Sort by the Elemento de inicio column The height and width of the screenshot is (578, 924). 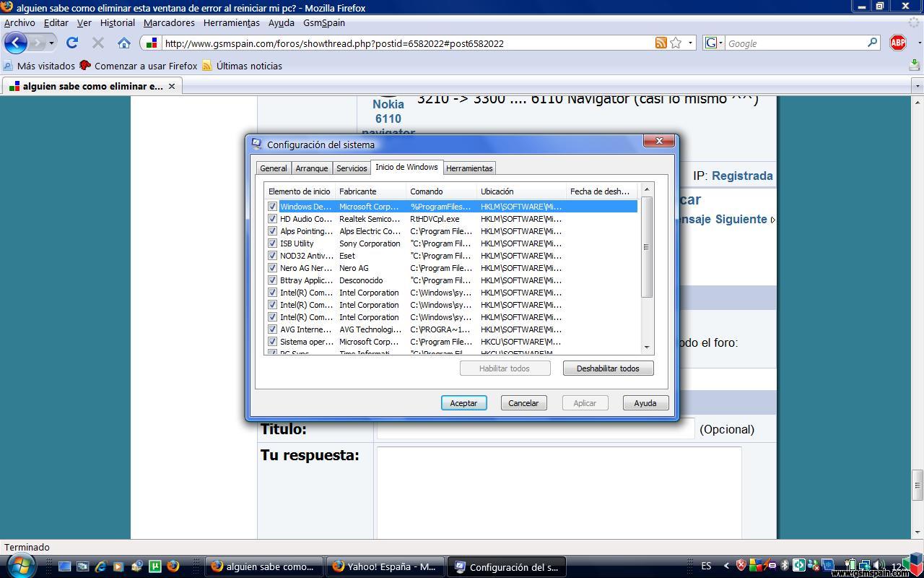click(x=300, y=191)
